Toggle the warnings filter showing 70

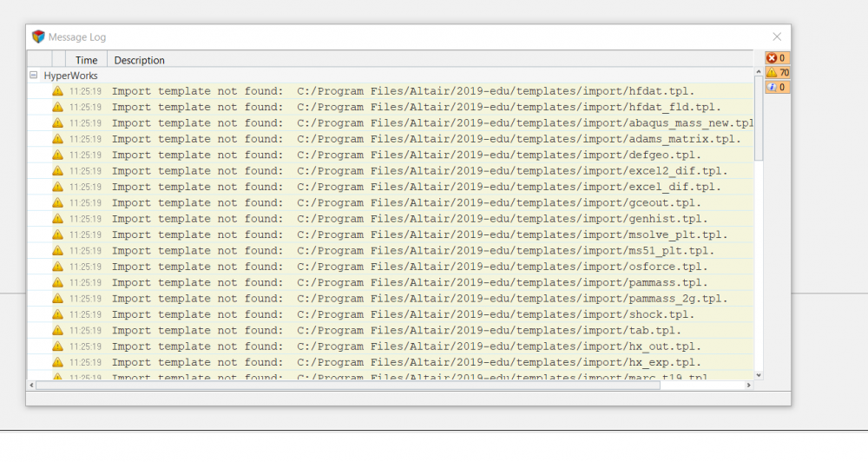[x=777, y=73]
